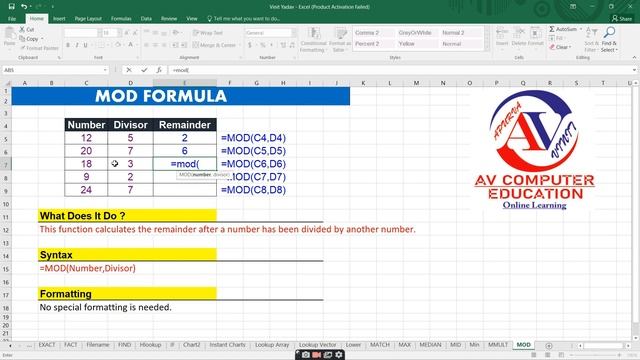Screen dimensions: 640x360
Task: Open the Copy dropdown arrow
Action: [42, 39]
